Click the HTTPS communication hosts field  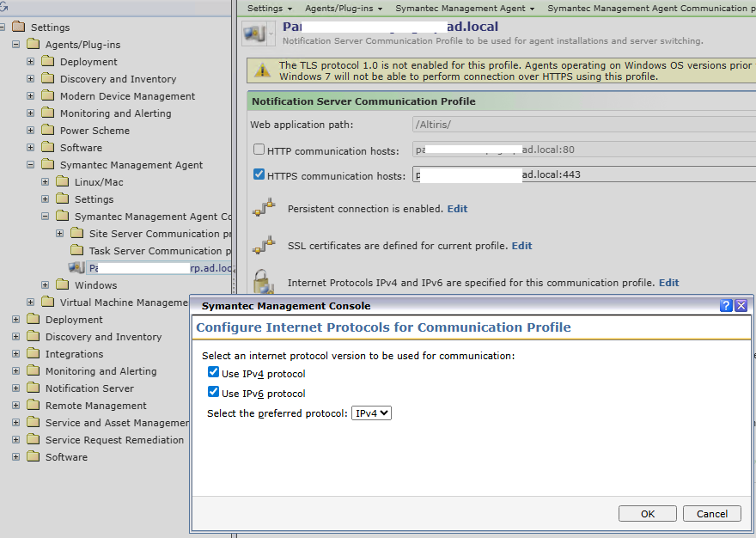(584, 175)
